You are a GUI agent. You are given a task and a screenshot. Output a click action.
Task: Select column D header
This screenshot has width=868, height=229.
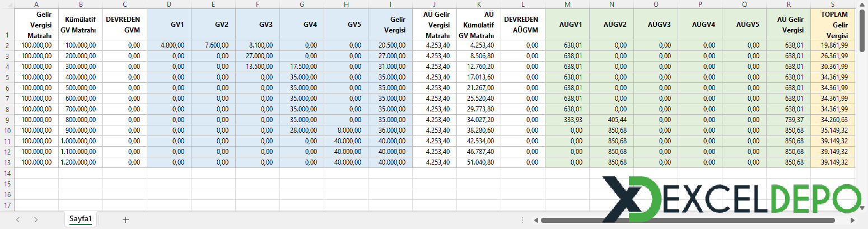pos(169,4)
